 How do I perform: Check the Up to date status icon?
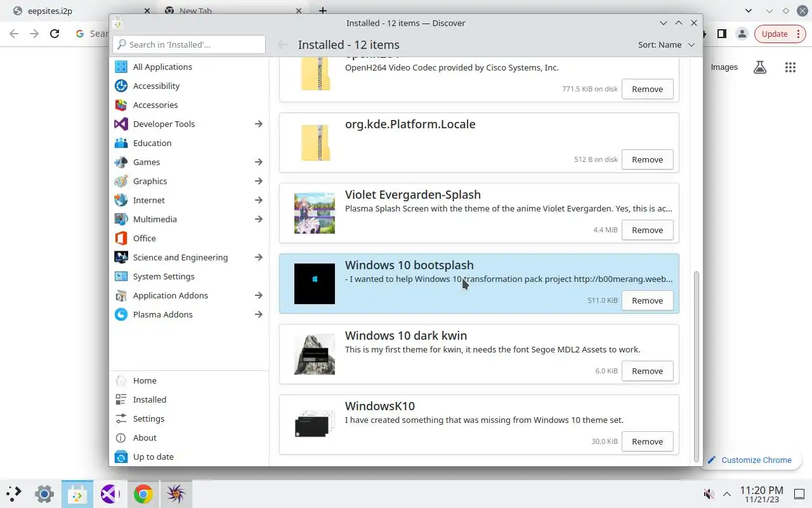(x=121, y=457)
